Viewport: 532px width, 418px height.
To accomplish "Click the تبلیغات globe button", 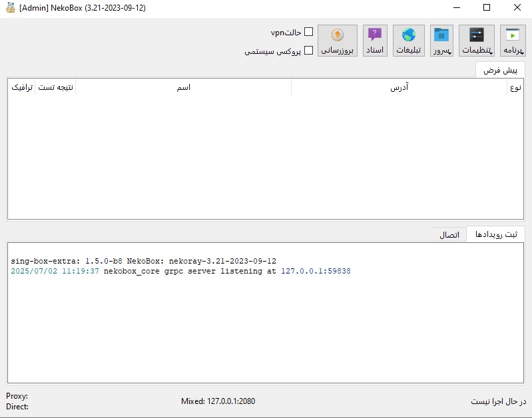I will (409, 41).
